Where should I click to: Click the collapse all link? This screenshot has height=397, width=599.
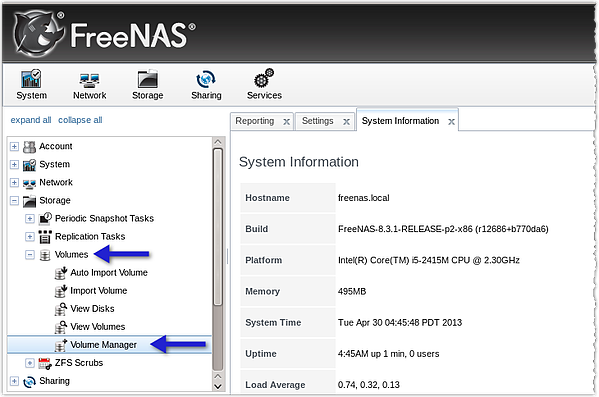80,120
